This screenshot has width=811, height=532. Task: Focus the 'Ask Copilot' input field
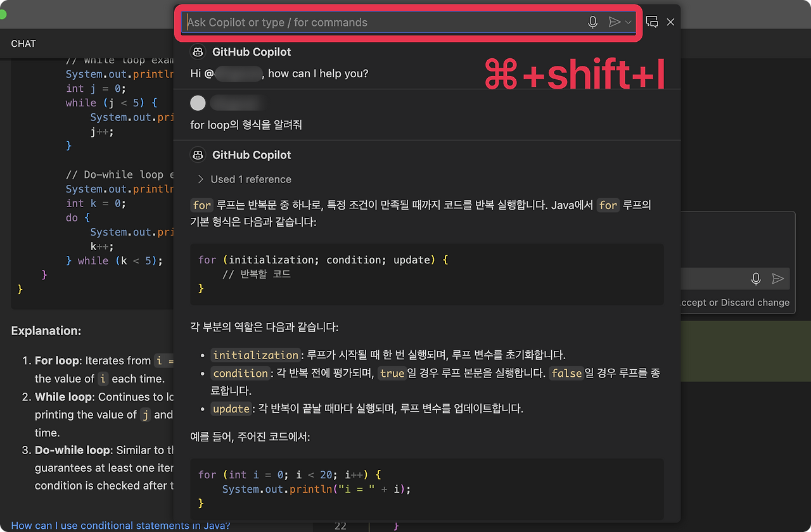click(380, 22)
